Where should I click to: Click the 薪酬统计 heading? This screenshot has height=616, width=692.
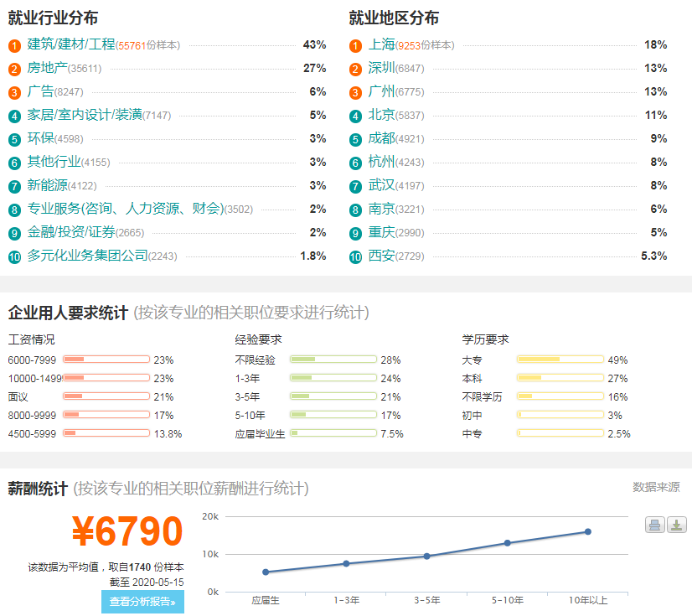pos(38,489)
